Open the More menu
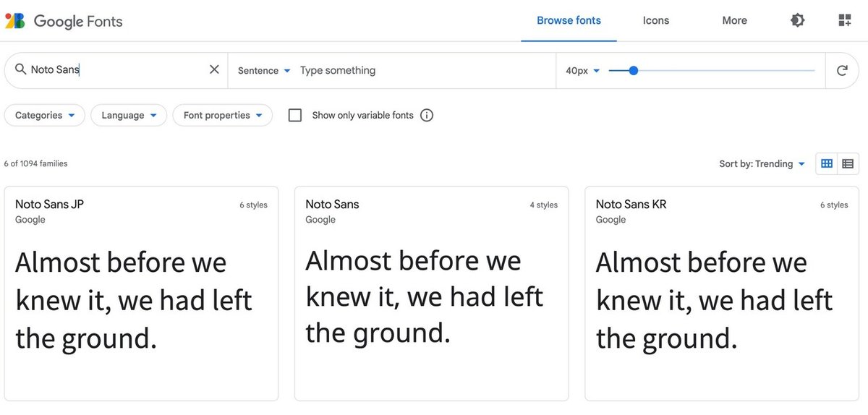 [734, 20]
